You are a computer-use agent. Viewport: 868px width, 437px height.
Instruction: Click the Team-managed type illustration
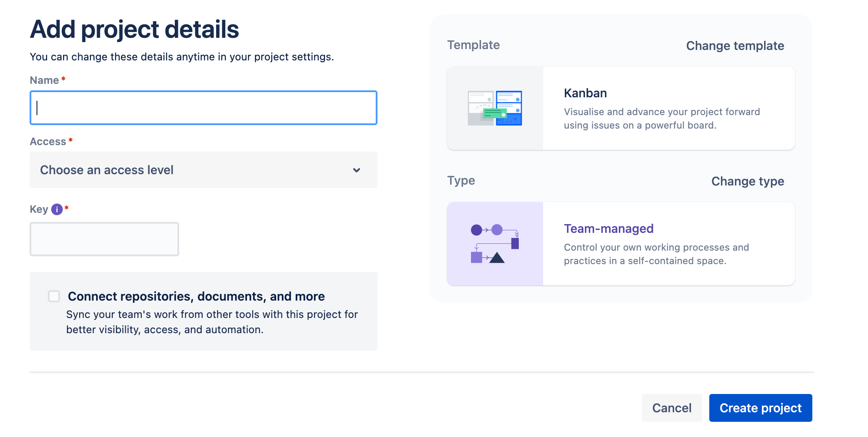(494, 244)
